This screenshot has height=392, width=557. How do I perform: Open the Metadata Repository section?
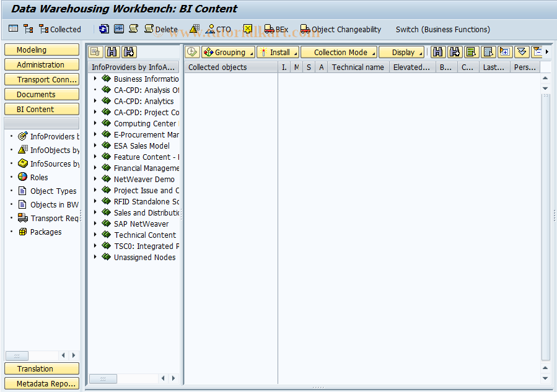point(42,383)
